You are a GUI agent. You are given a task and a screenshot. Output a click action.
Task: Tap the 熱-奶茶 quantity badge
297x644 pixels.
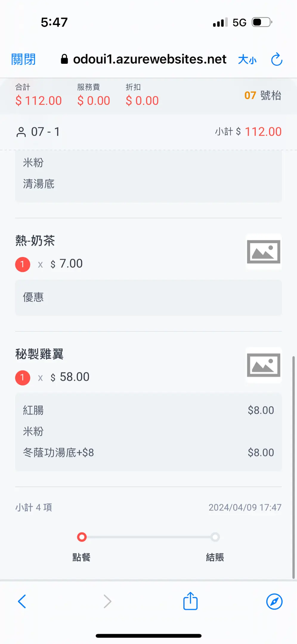point(23,264)
